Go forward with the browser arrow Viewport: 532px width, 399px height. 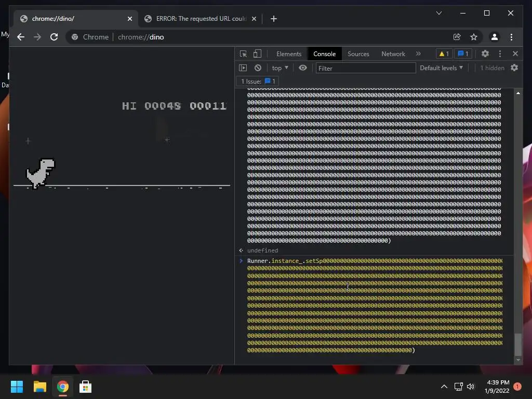pyautogui.click(x=37, y=37)
